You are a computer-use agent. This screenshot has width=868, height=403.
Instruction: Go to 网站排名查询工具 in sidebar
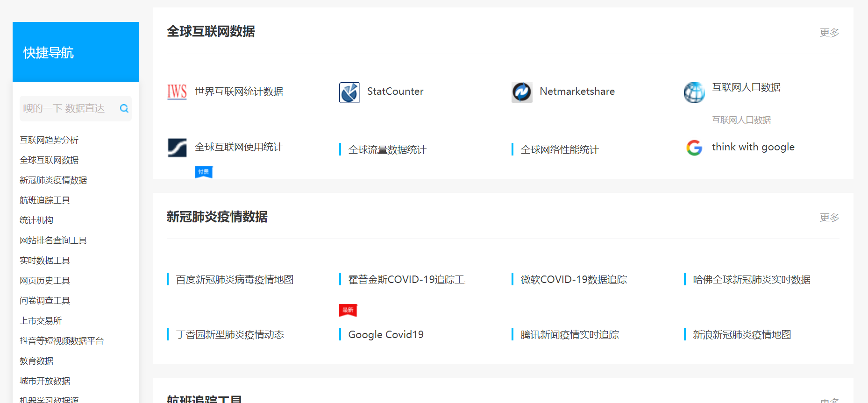[x=53, y=240]
